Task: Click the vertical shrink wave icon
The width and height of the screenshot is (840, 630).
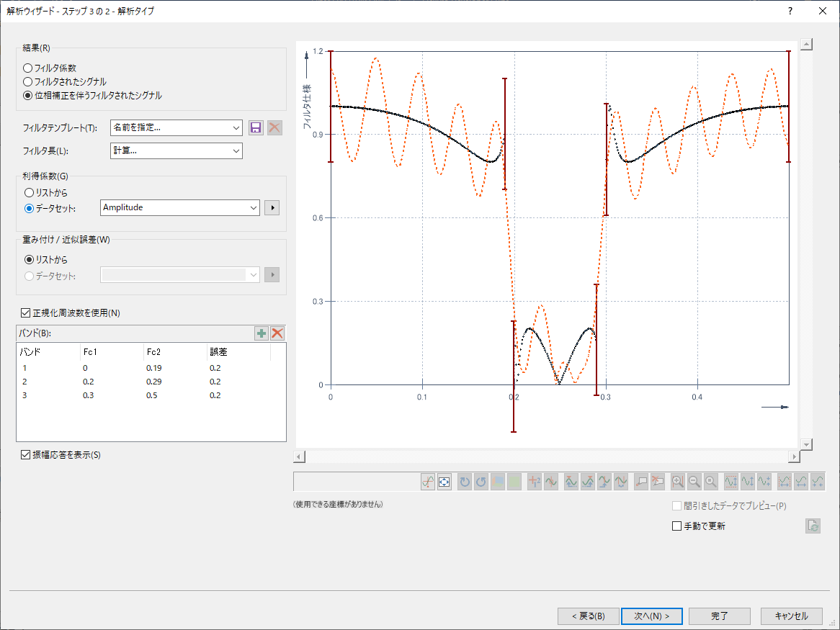Action: (x=764, y=482)
